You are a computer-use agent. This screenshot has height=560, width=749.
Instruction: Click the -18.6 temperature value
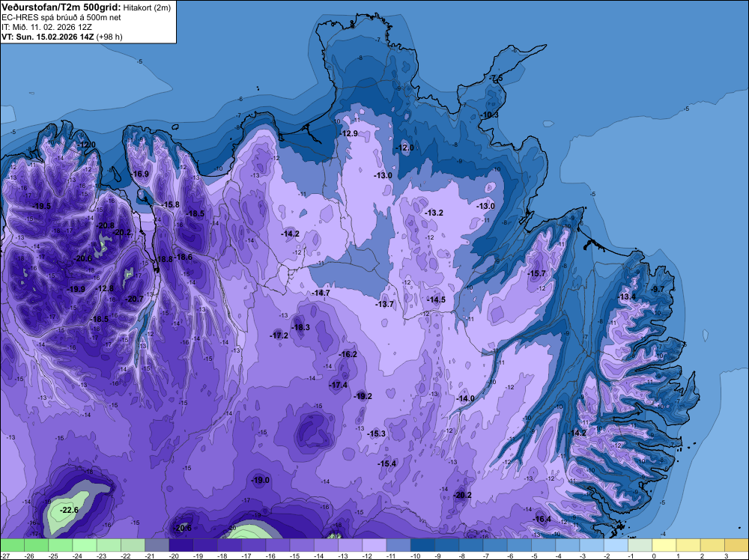pos(184,257)
